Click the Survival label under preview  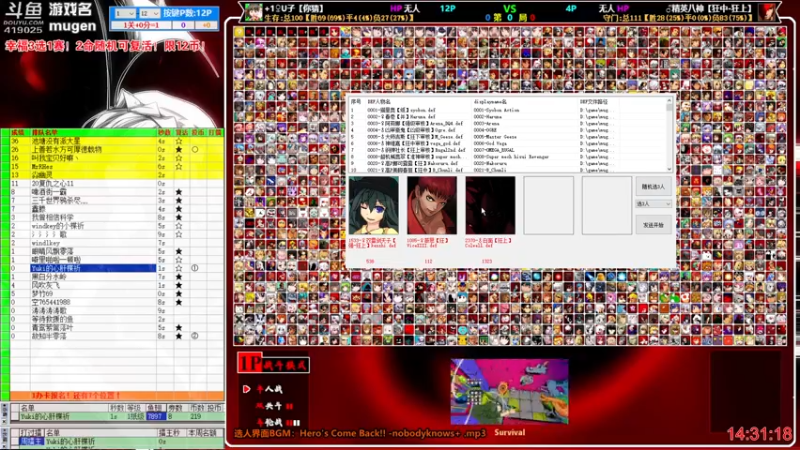509,433
